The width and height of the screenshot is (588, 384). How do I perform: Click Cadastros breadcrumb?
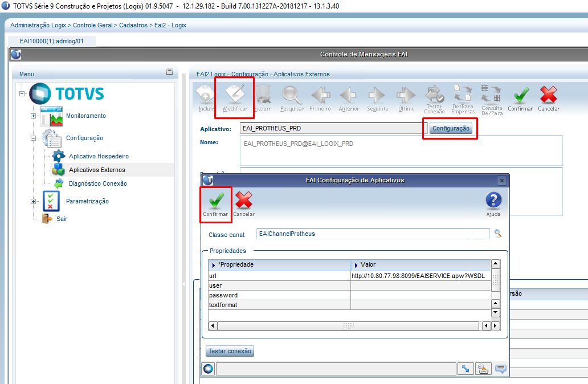133,25
